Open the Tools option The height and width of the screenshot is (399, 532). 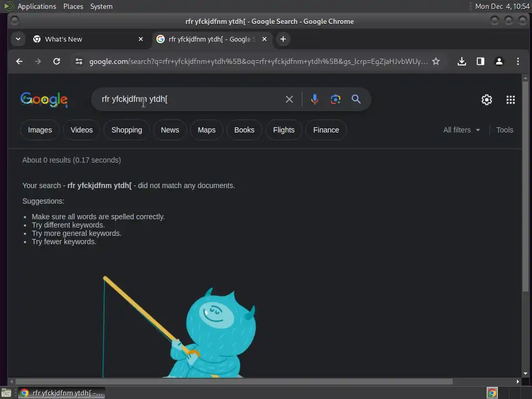[x=504, y=130]
